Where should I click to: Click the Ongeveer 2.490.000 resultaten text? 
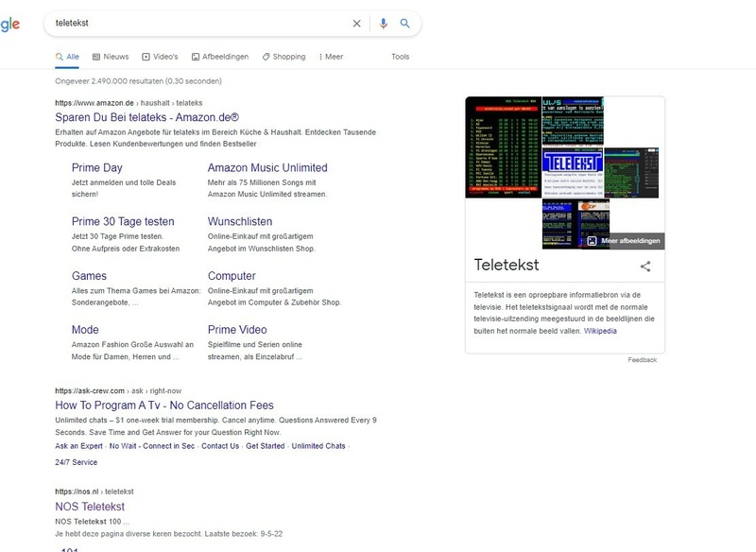pos(138,81)
